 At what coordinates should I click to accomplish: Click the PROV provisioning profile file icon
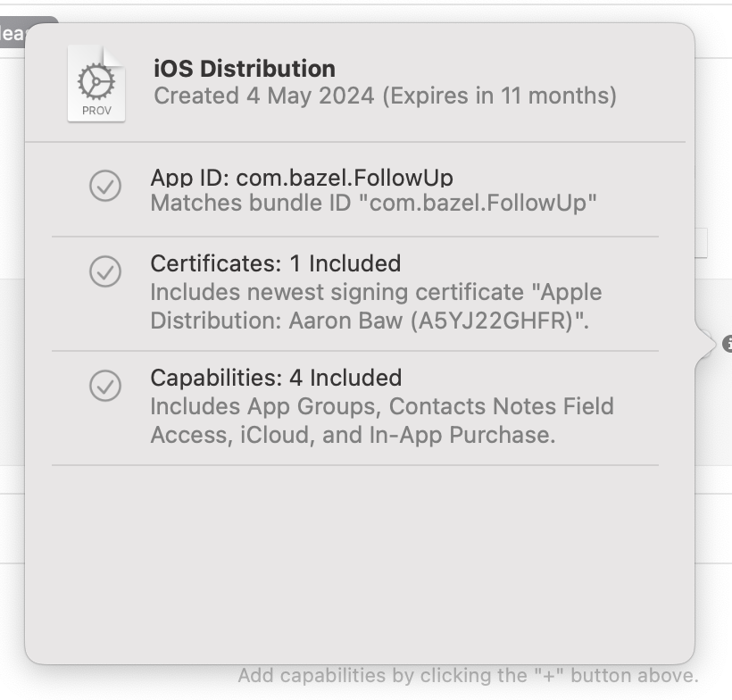(x=96, y=84)
